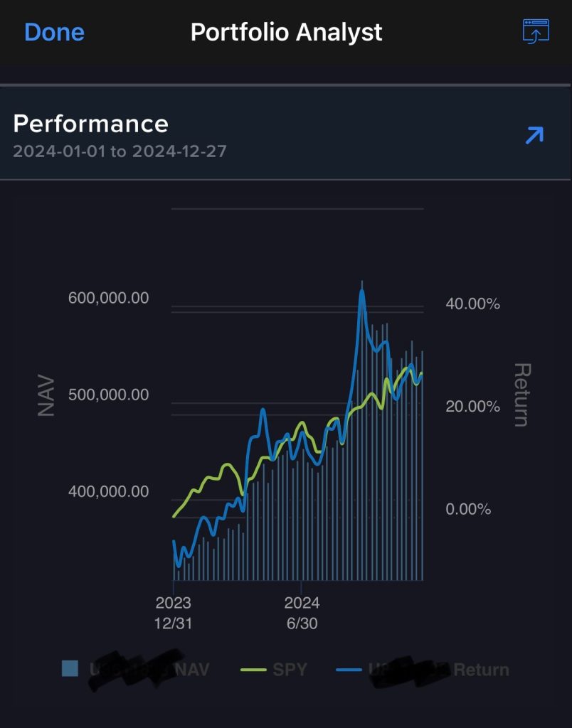572x728 pixels.
Task: Toggle the NAV series legend label
Action: coord(191,670)
